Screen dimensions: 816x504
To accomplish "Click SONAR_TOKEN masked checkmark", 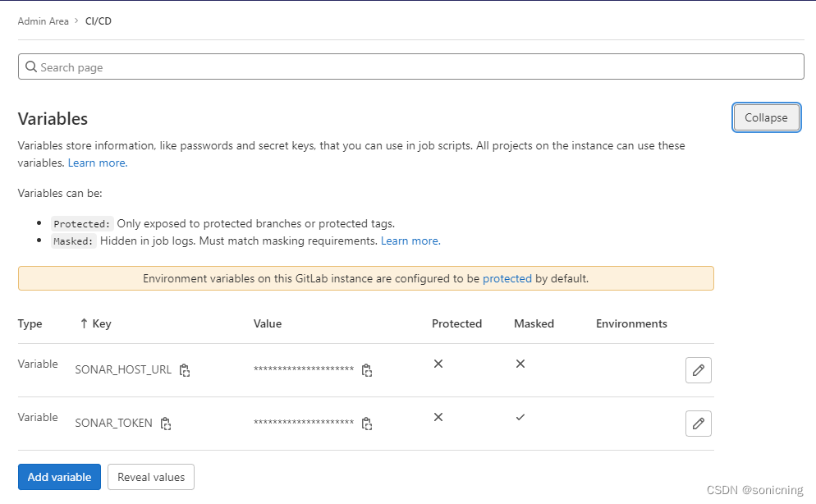I will (x=520, y=417).
